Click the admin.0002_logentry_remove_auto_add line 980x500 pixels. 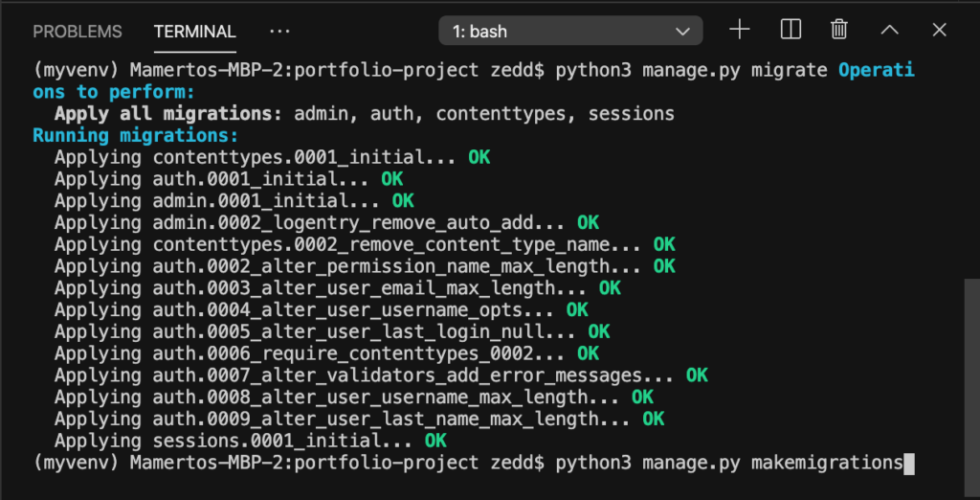326,223
